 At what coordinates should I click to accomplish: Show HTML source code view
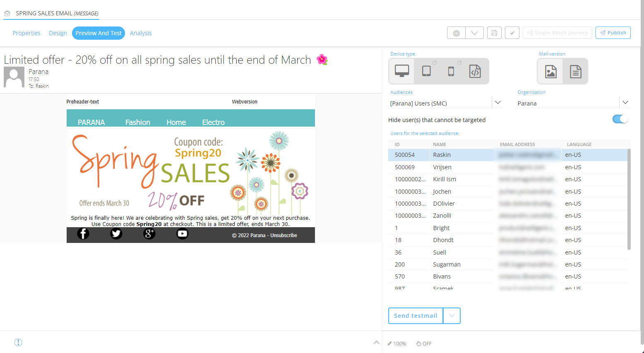pos(475,71)
